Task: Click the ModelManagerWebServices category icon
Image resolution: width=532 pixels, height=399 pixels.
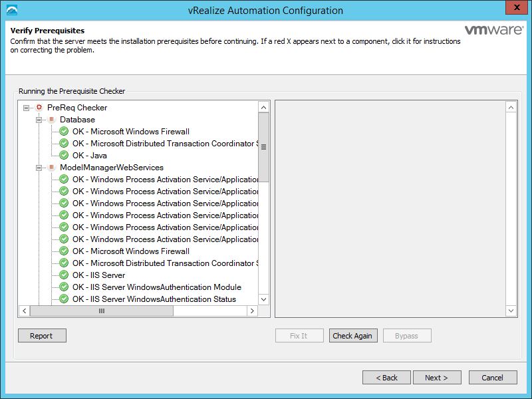Action: click(52, 168)
